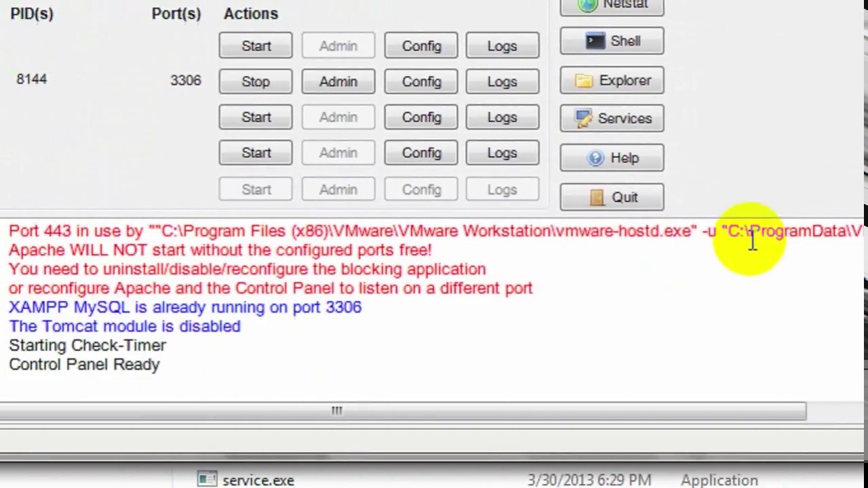Click the "You need to uninstall/disable/reconfigure" log line
This screenshot has width=868, height=488.
coord(248,269)
